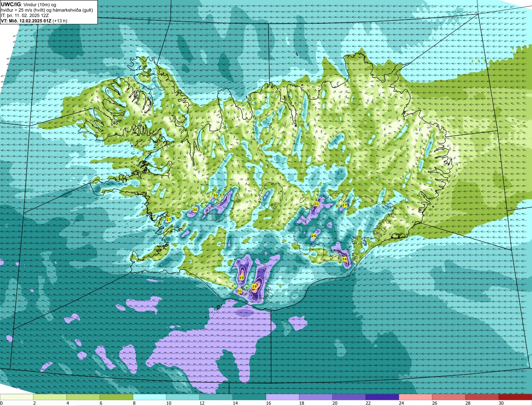The width and height of the screenshot is (532, 406).
Task: Click the legend scale label "28"
Action: click(468, 403)
